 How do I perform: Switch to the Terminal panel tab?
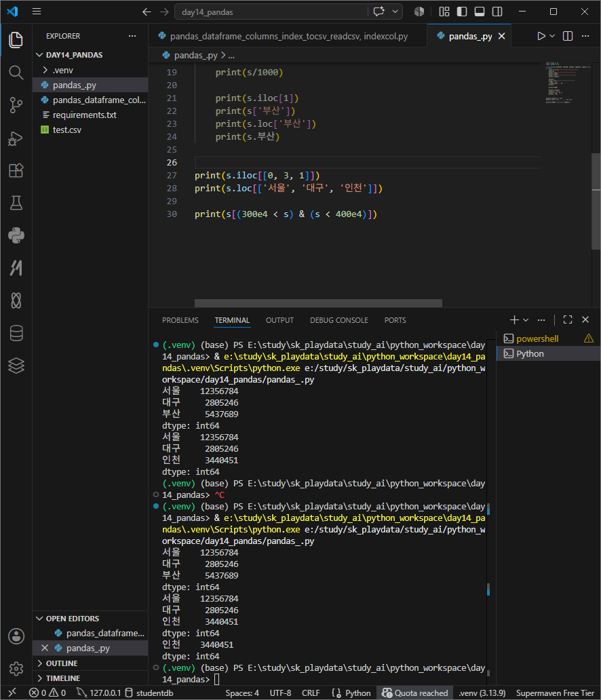pos(232,320)
